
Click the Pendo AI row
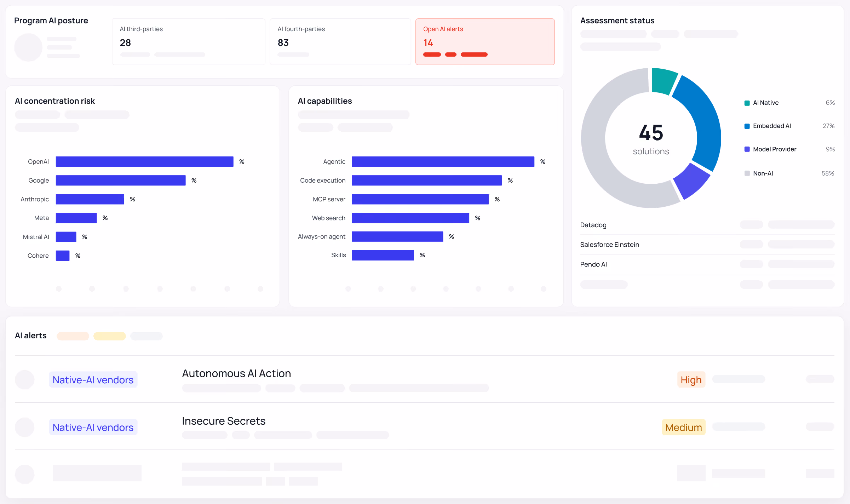[x=707, y=264]
